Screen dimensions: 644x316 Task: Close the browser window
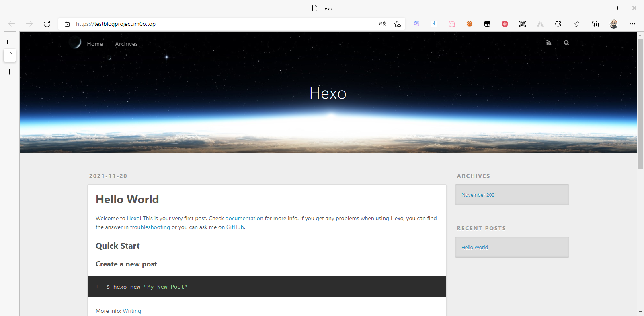(x=634, y=8)
